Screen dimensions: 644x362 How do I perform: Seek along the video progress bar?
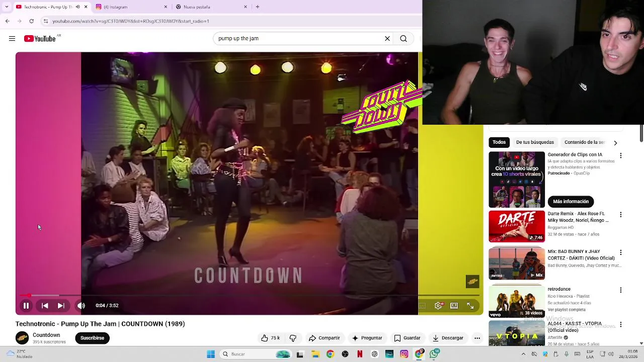249,295
